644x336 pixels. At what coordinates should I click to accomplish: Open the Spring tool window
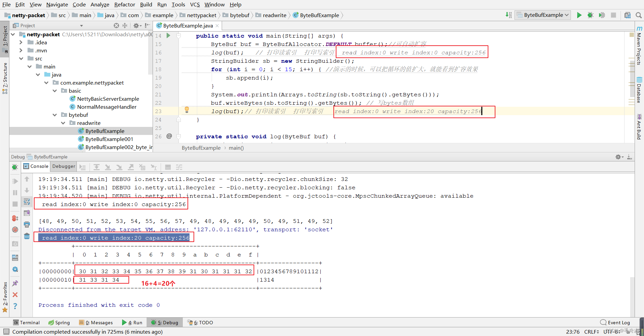pos(59,323)
